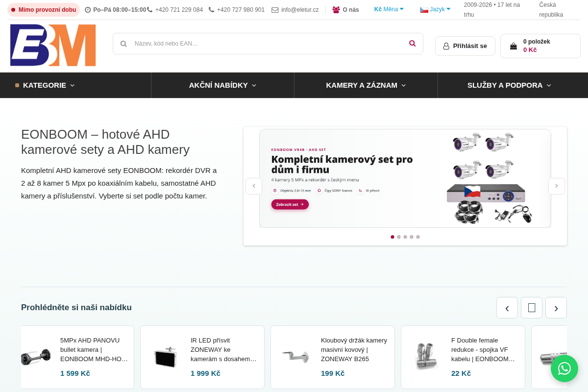Image resolution: width=588 pixels, height=392 pixels.
Task: Expand the AKČNÍ NABÍDKY menu
Action: coord(222,85)
